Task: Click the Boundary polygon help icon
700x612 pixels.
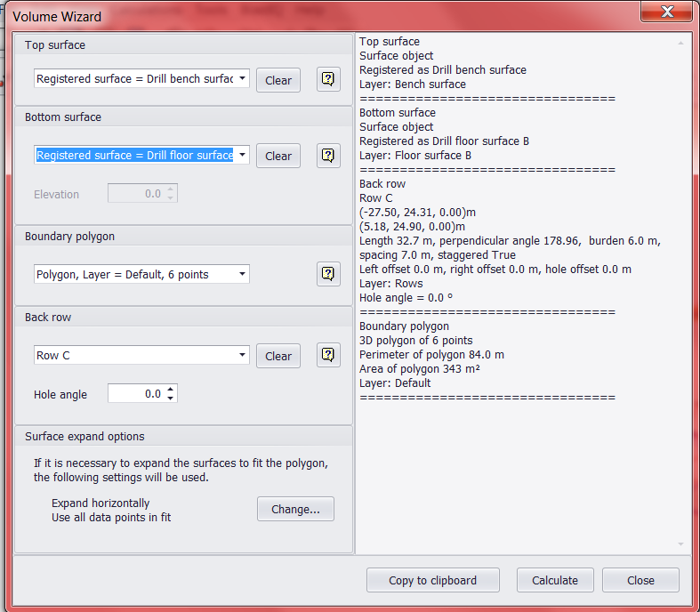Action: pyautogui.click(x=328, y=274)
